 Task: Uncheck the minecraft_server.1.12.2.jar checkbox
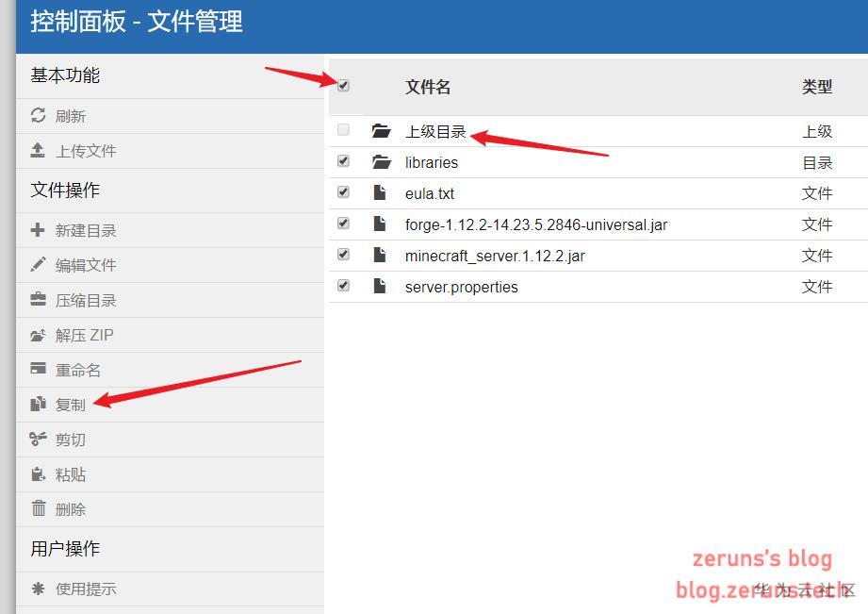[x=343, y=255]
